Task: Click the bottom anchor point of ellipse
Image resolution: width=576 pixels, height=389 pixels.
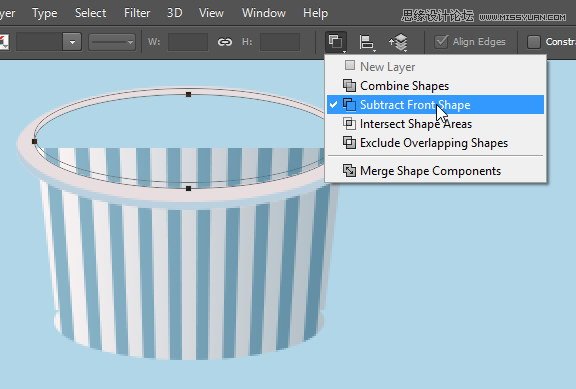Action: point(188,188)
